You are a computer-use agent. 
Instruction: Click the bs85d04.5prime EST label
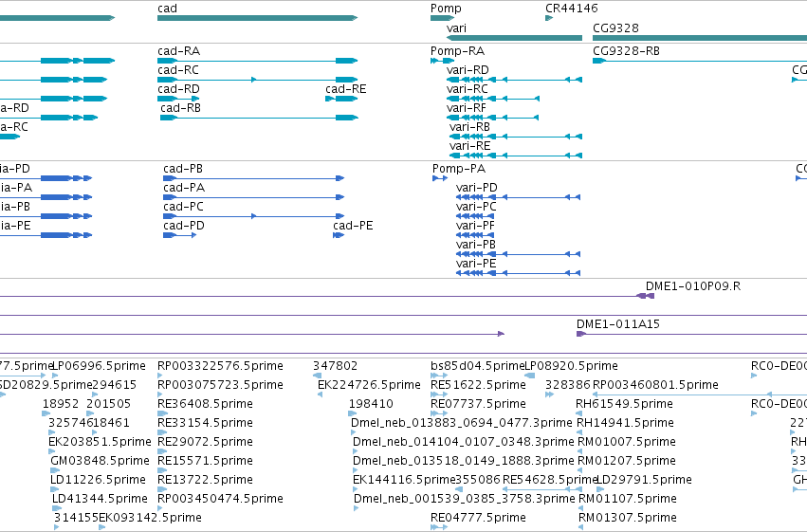click(x=477, y=366)
